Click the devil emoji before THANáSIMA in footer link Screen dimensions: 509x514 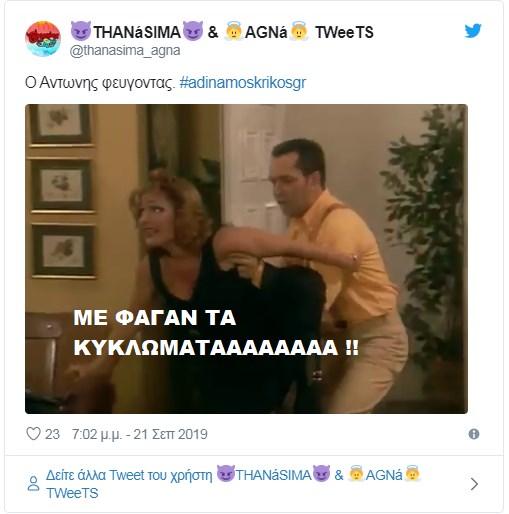coord(226,474)
